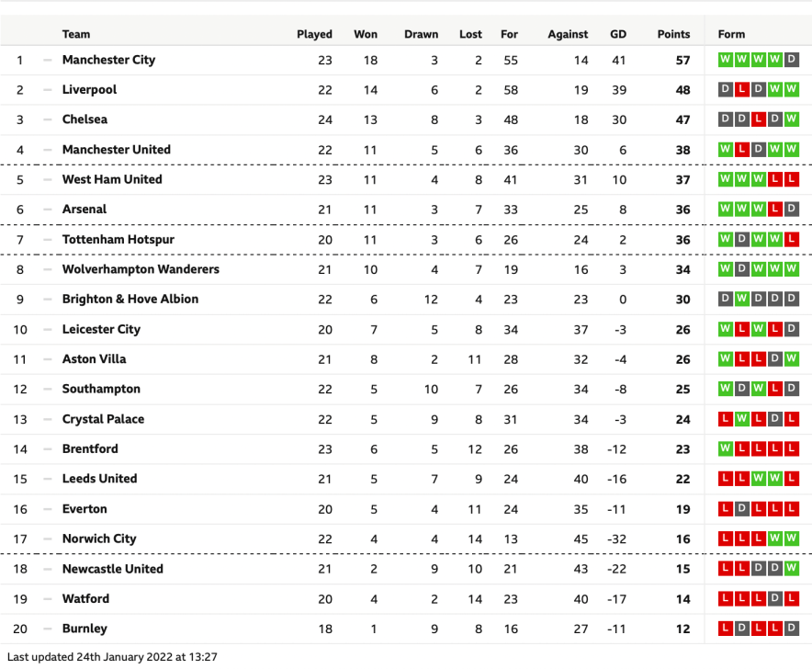Click the Played column header

(x=314, y=34)
